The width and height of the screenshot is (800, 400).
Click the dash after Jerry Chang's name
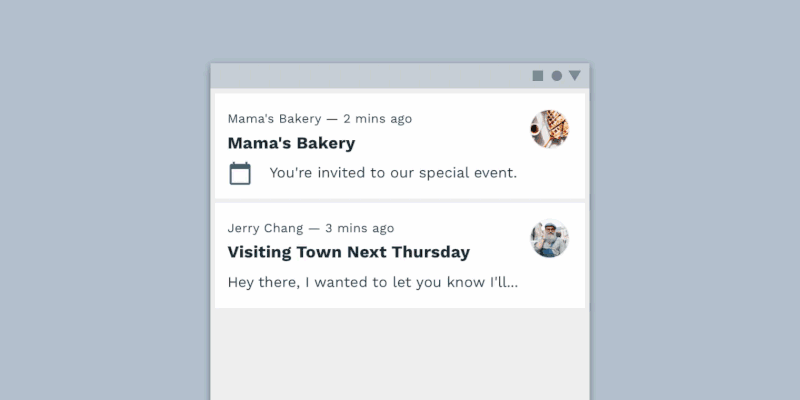click(x=314, y=228)
